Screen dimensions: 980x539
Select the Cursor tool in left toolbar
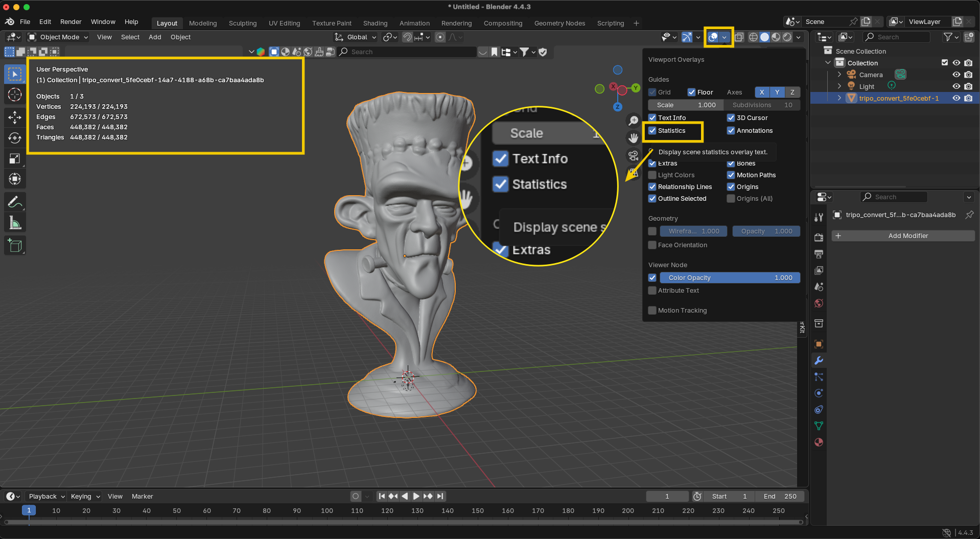coord(15,95)
